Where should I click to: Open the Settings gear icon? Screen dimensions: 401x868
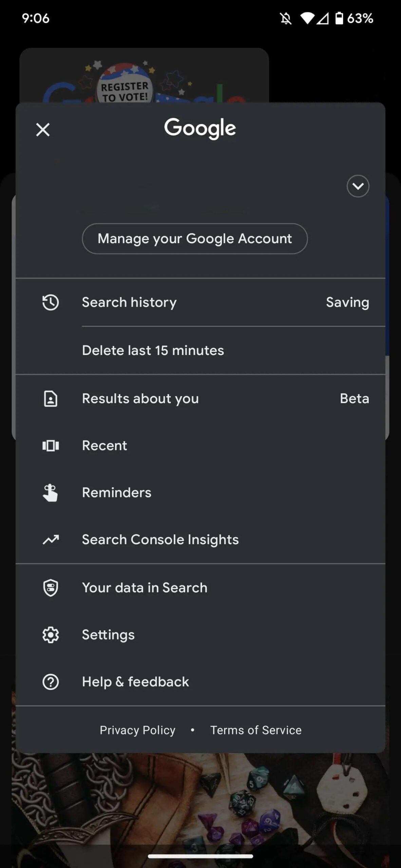coord(51,635)
